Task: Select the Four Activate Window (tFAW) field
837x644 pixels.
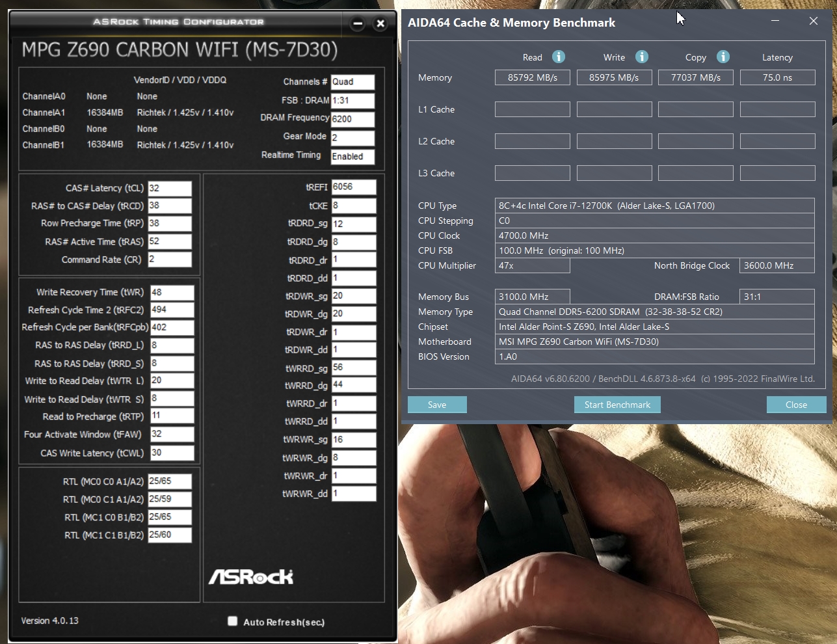Action: click(172, 435)
